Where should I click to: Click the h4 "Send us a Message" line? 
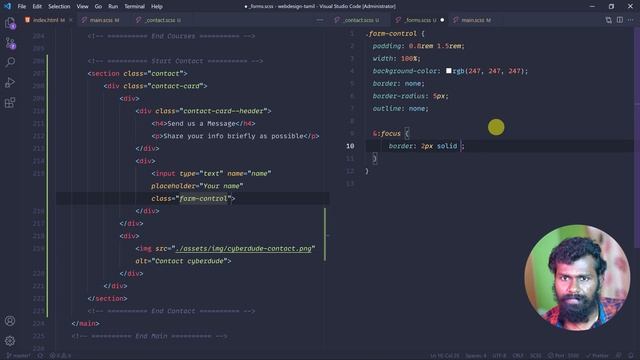click(x=203, y=123)
